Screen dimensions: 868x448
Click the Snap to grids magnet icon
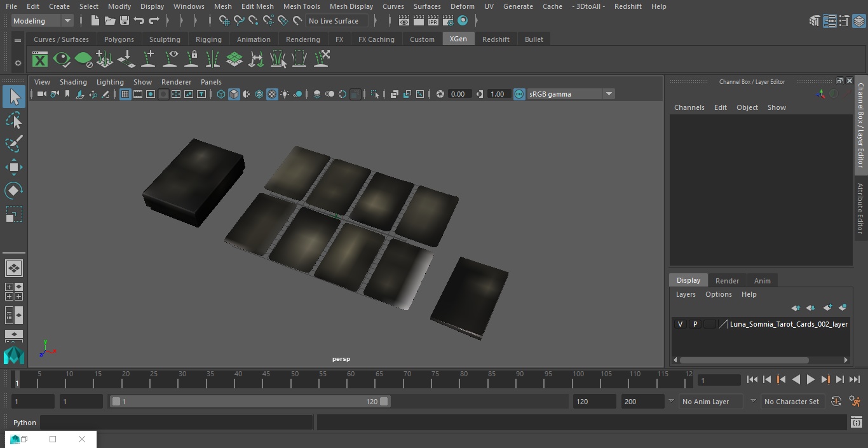[x=224, y=21]
